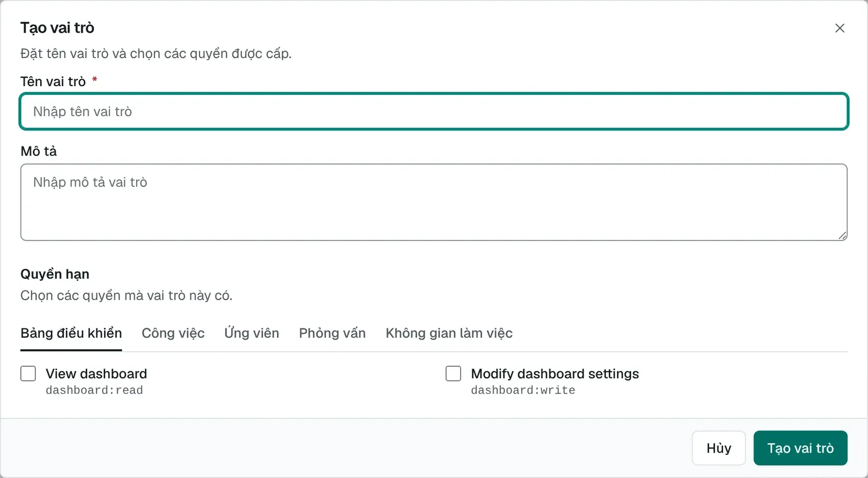The image size is (868, 478).
Task: Focus the Tên vai trò input field
Action: click(x=434, y=112)
